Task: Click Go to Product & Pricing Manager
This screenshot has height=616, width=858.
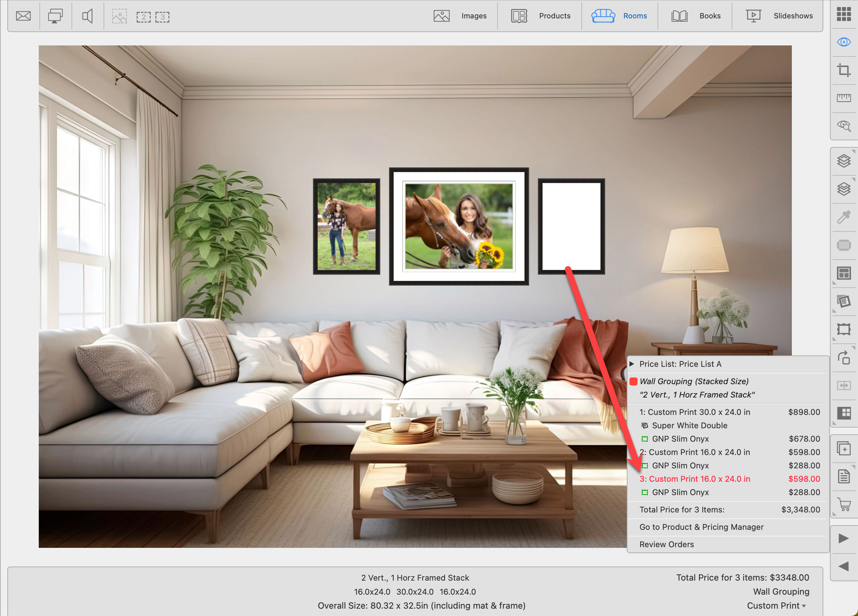Action: [701, 527]
